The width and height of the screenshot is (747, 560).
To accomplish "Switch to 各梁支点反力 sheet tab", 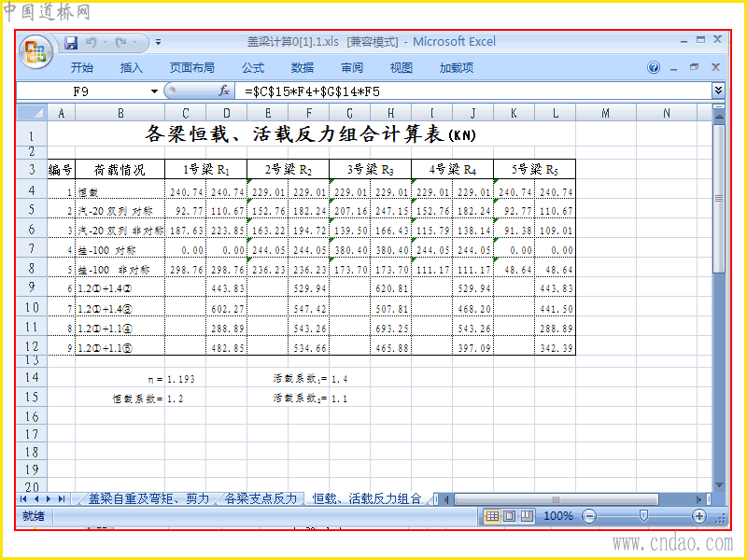I will (x=261, y=498).
